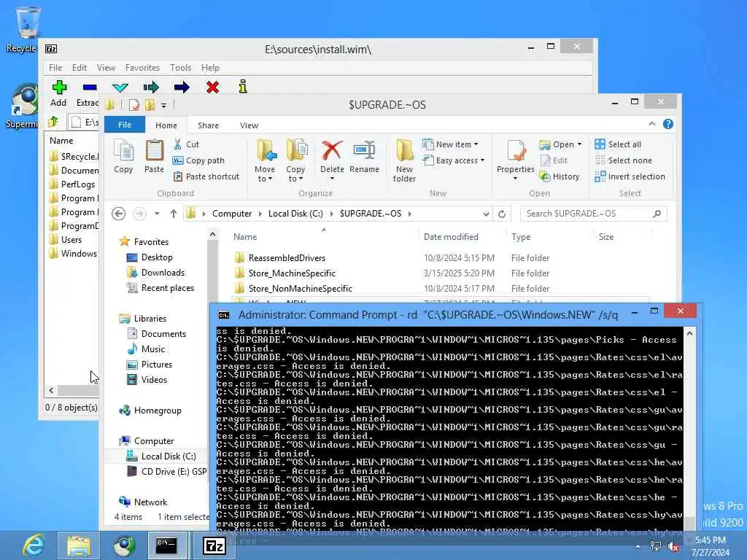Click the up-folder icon in 7-Zip window
Screen dimensions: 747x560
(x=53, y=122)
